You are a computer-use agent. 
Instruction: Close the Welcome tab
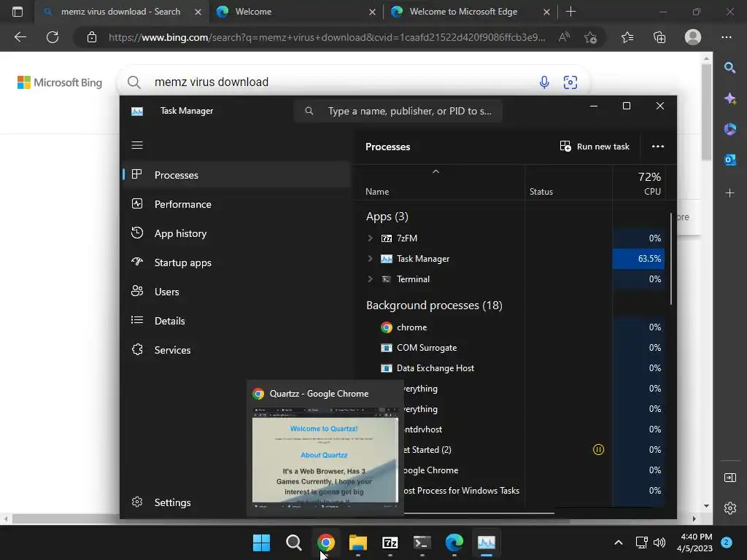tap(372, 12)
